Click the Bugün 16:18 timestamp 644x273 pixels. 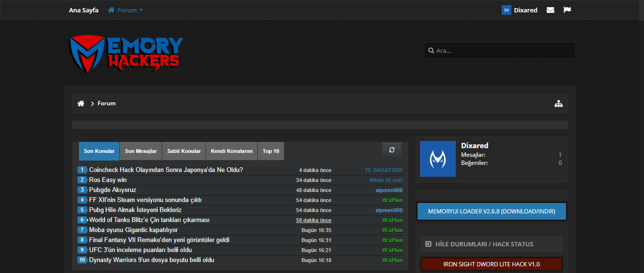tap(316, 260)
